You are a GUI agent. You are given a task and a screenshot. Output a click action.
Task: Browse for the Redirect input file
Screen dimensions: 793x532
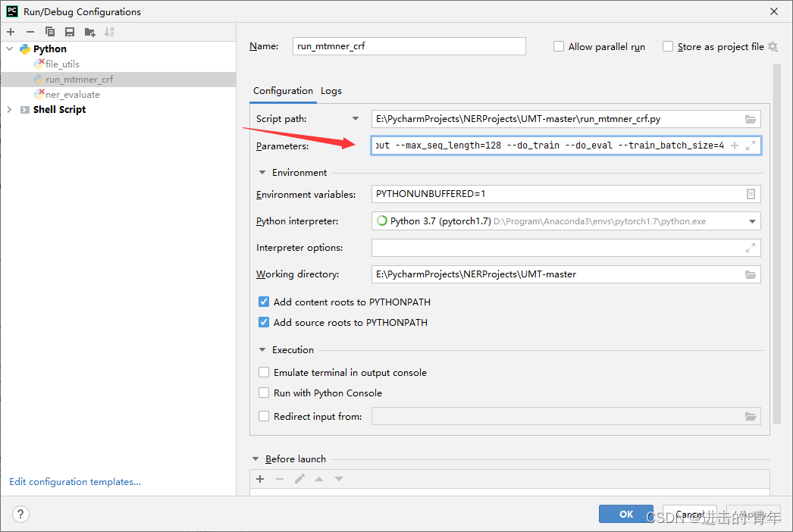(751, 417)
